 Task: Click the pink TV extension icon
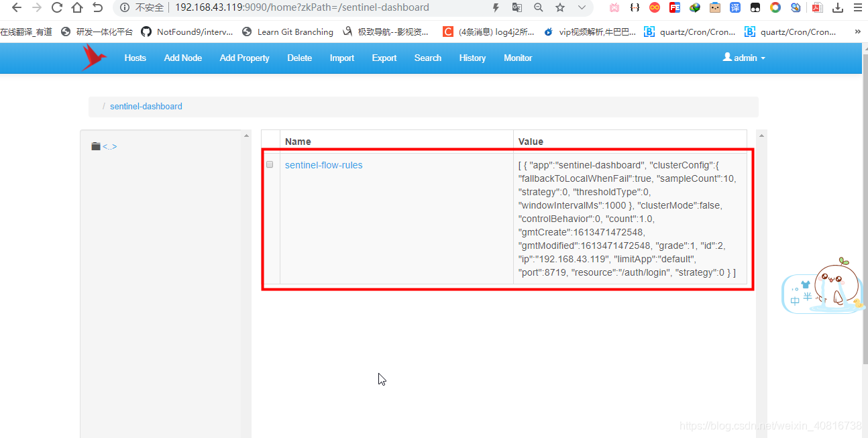coord(614,7)
